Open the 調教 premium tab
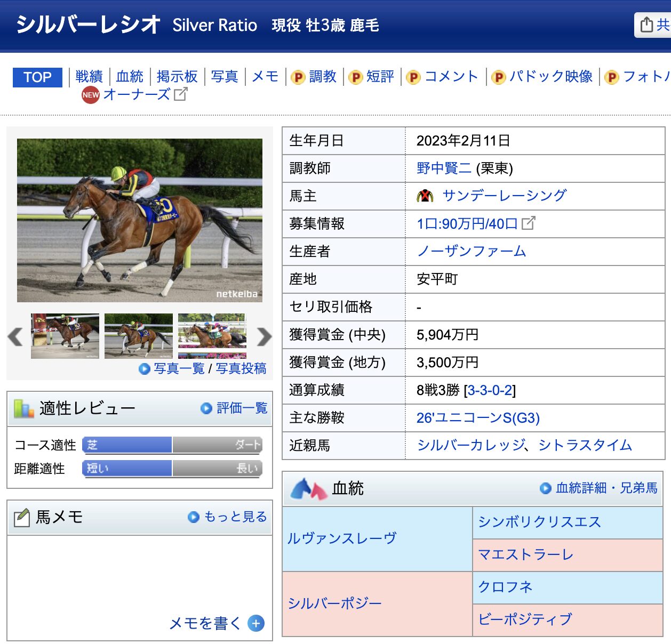This screenshot has width=671, height=644. tap(323, 77)
